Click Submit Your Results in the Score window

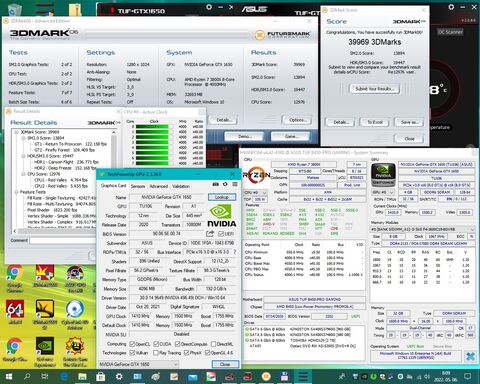coord(375,89)
